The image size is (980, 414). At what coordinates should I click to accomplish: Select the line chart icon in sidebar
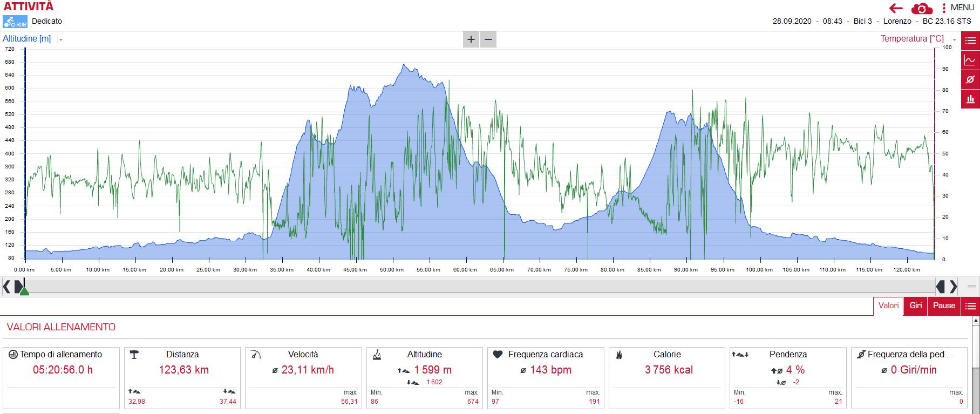point(970,60)
